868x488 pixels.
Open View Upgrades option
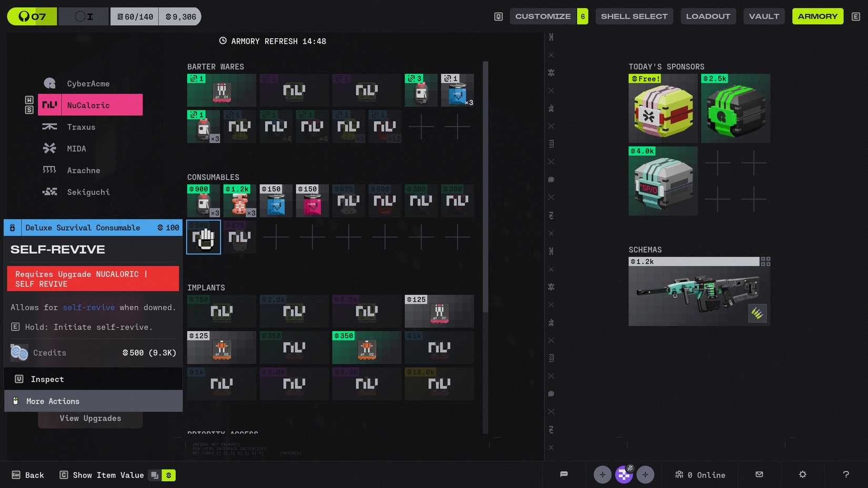[90, 418]
